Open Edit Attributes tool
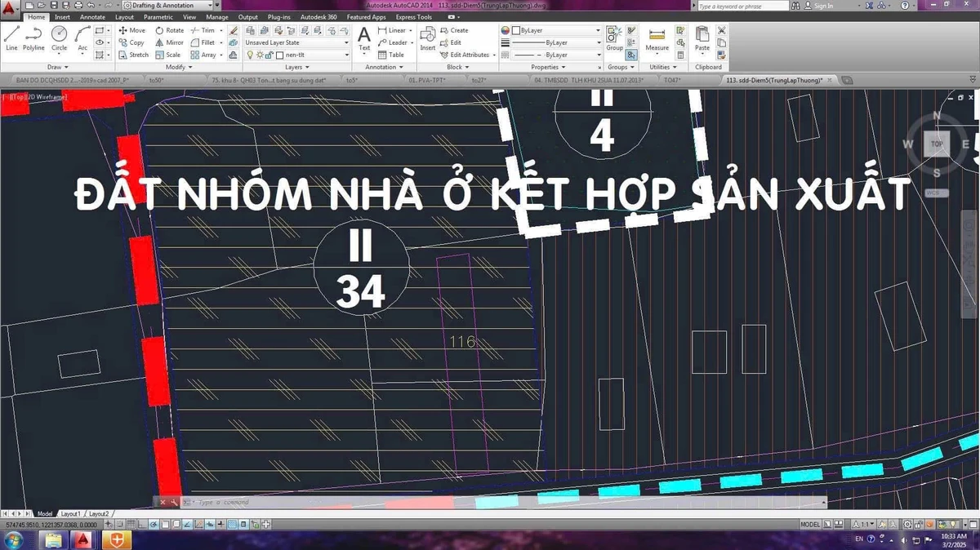 [464, 55]
